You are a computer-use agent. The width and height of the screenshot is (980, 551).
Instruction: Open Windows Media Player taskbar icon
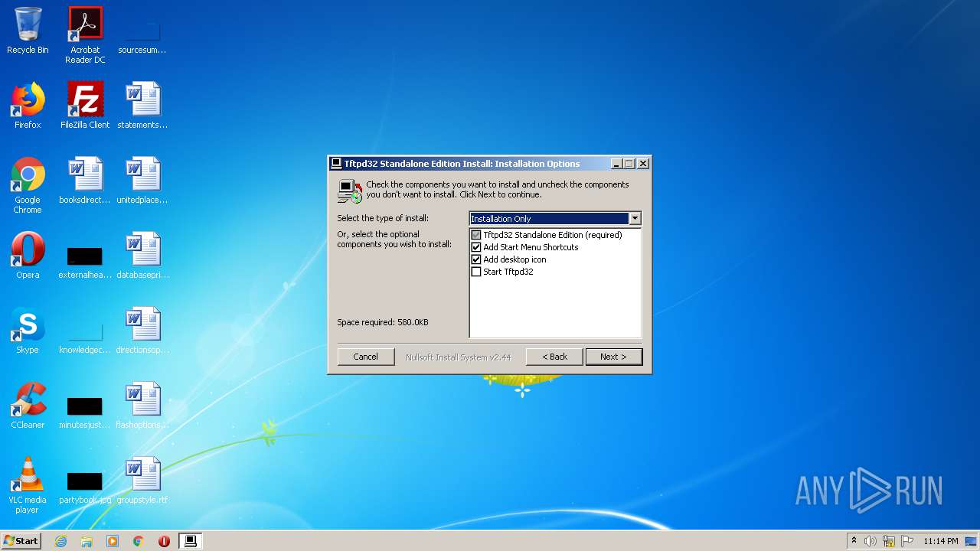(113, 541)
